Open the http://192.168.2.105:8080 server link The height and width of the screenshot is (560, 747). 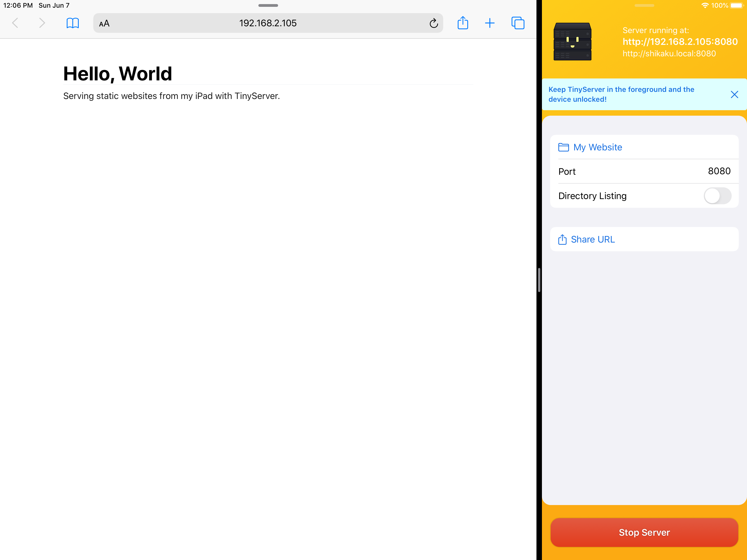(680, 42)
